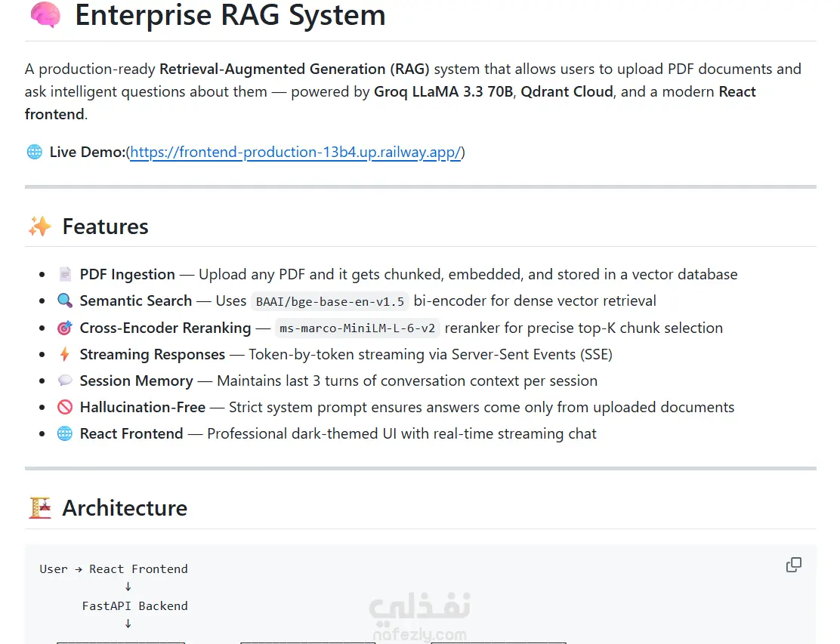The width and height of the screenshot is (840, 644).
Task: Click the lightning icon next to Streaming Responses
Action: [65, 354]
